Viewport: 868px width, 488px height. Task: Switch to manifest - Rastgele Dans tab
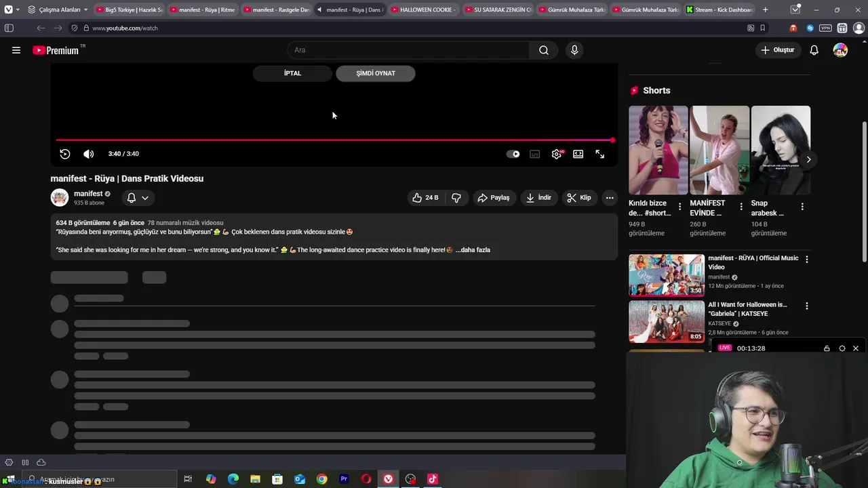pos(276,9)
